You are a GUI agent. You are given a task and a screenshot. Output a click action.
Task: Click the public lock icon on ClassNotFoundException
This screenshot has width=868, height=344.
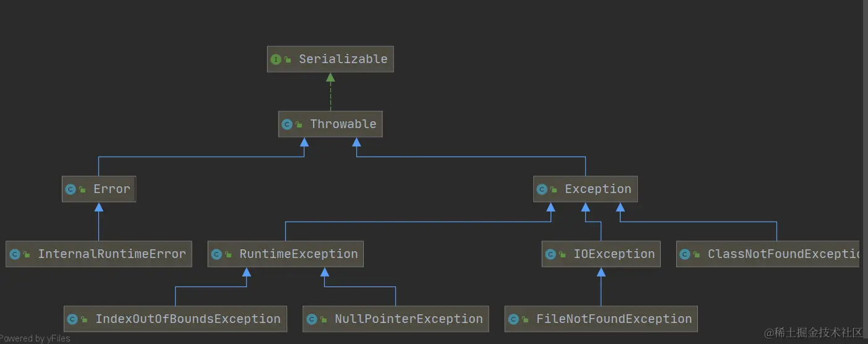pos(697,255)
